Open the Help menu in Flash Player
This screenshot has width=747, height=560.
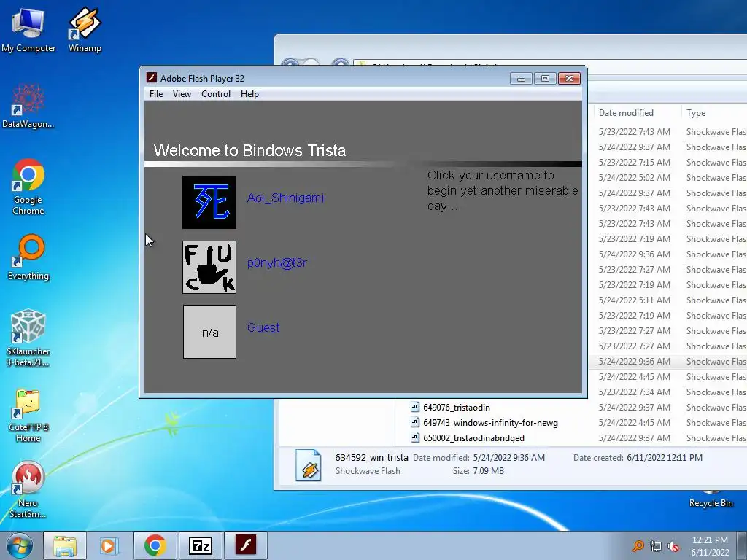point(249,94)
